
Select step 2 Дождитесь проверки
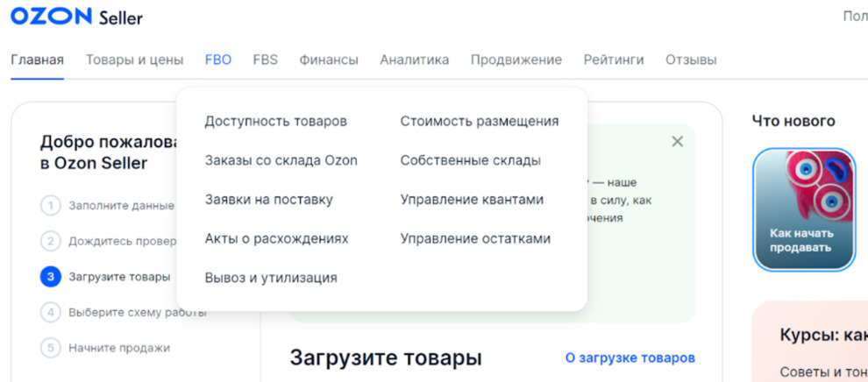(x=109, y=242)
